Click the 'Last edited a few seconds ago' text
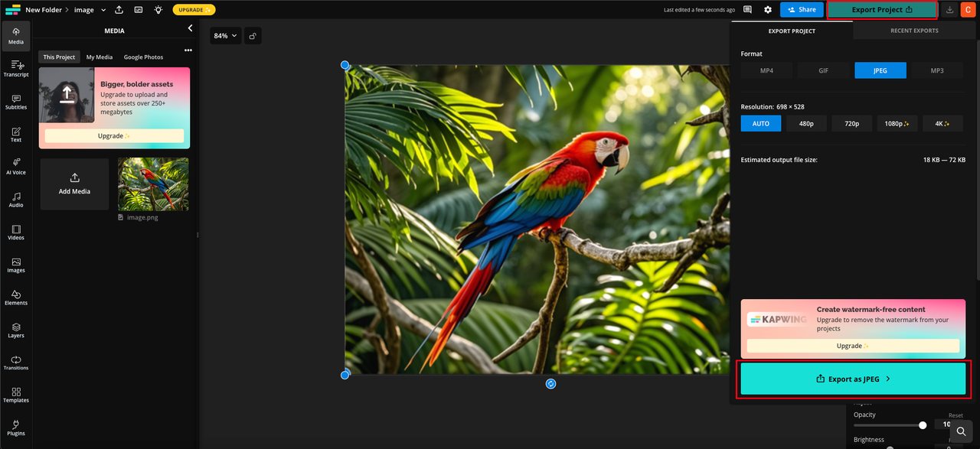 pyautogui.click(x=699, y=10)
